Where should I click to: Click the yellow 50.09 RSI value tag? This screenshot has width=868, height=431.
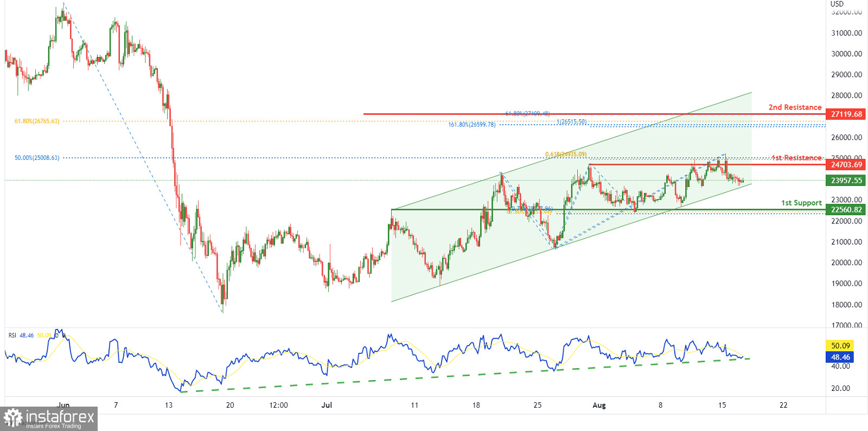pos(840,346)
